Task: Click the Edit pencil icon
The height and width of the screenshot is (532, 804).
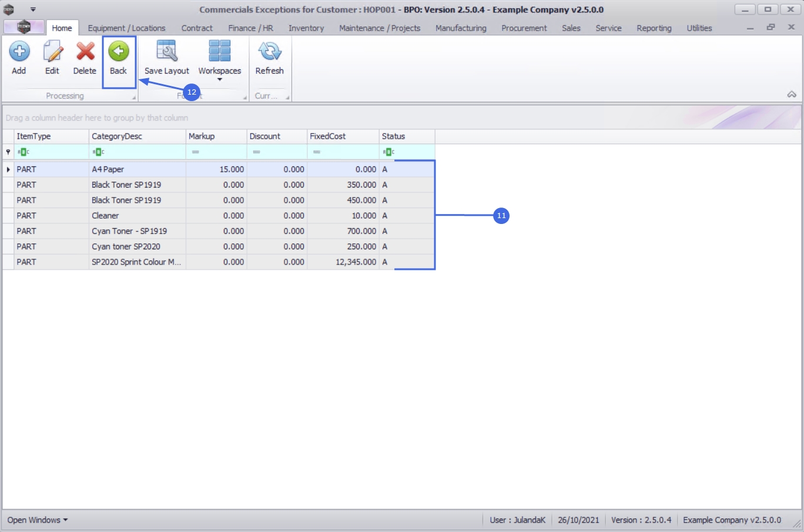Action: click(52, 52)
